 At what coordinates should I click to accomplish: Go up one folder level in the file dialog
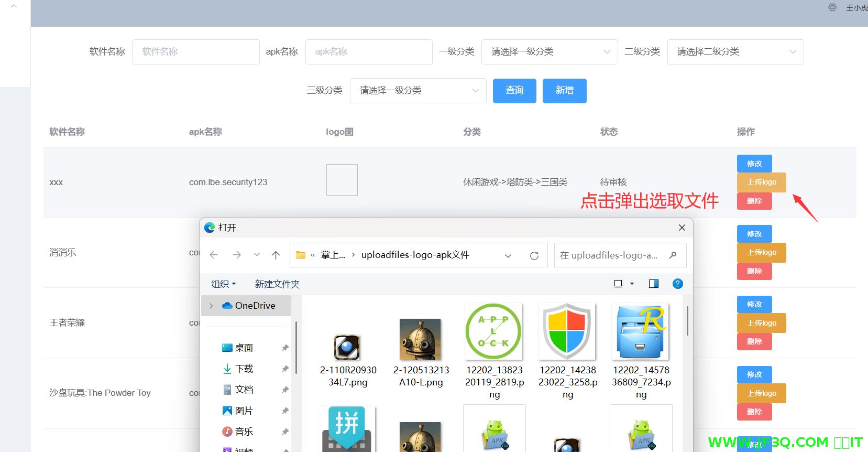(276, 255)
